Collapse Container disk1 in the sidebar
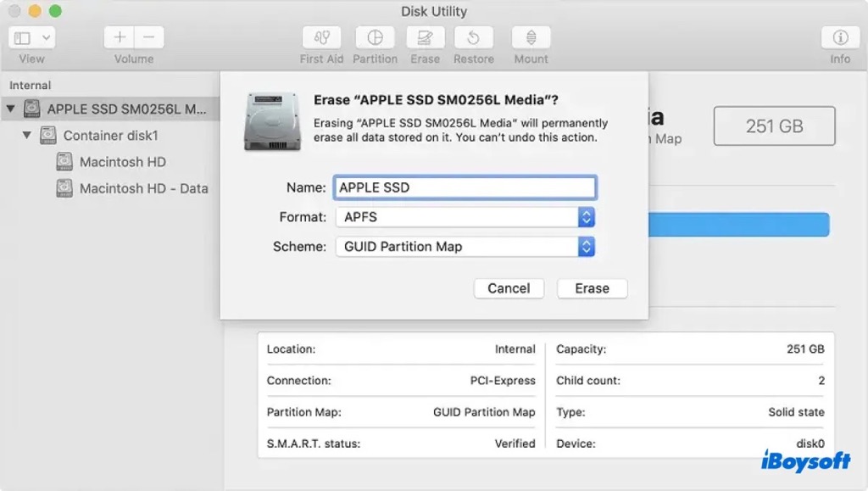This screenshot has height=491, width=868. (27, 135)
